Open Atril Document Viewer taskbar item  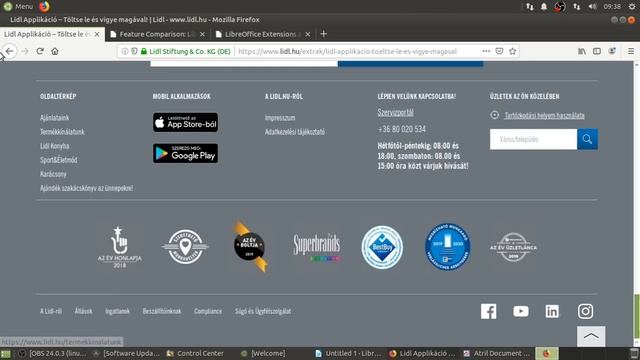tap(496, 353)
